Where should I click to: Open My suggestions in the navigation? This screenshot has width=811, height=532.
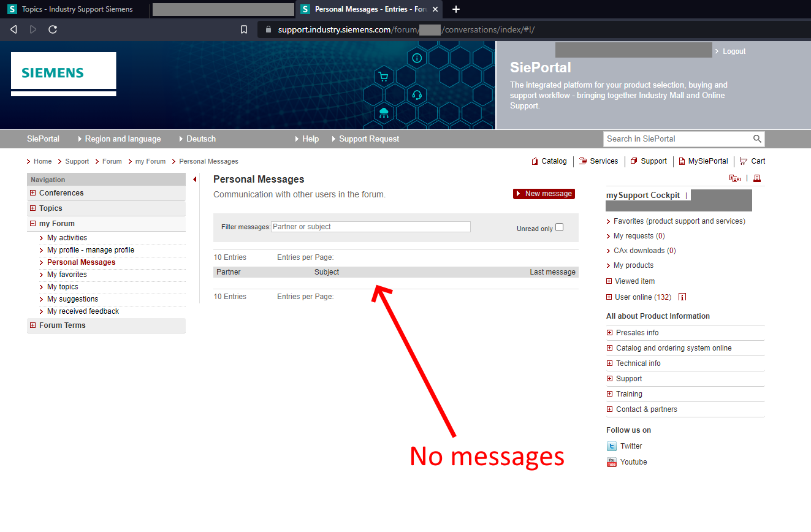click(72, 299)
